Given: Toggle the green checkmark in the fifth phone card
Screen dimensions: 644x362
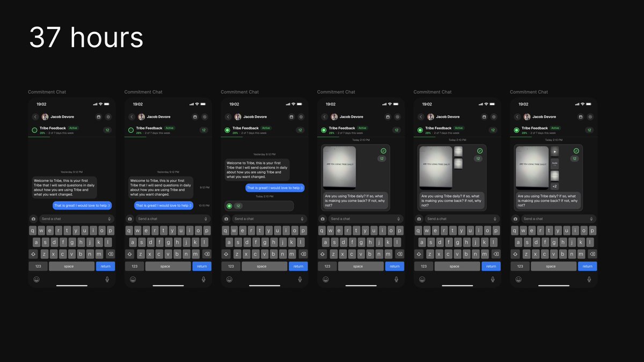Looking at the screenshot, I should click(x=480, y=151).
